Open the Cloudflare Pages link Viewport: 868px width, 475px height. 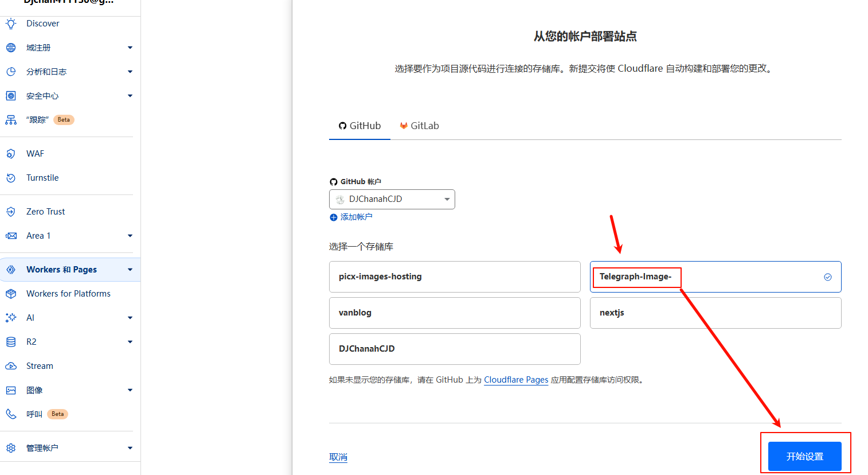(516, 380)
